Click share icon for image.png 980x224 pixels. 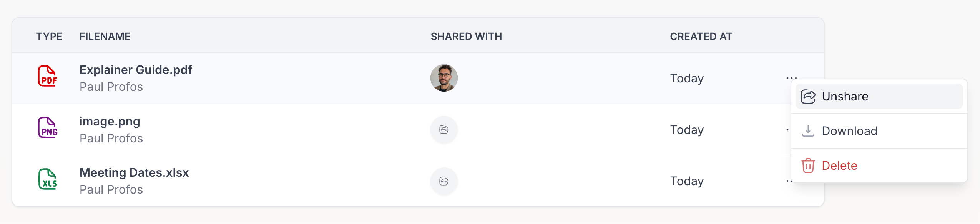click(x=444, y=130)
